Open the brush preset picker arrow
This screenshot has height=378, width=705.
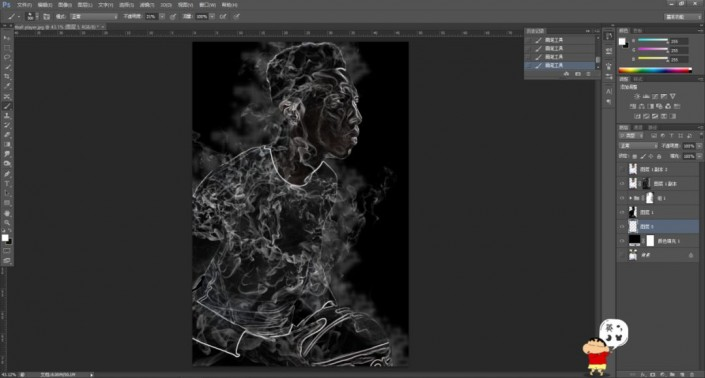(x=37, y=17)
